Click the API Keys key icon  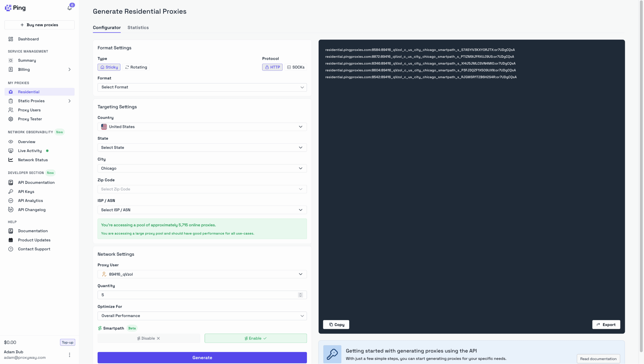(11, 192)
